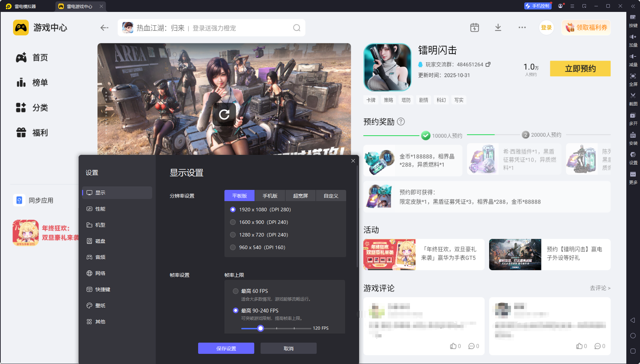Viewport: 640px width, 364px height.
Task: Click the 登录 login button
Action: pyautogui.click(x=546, y=28)
